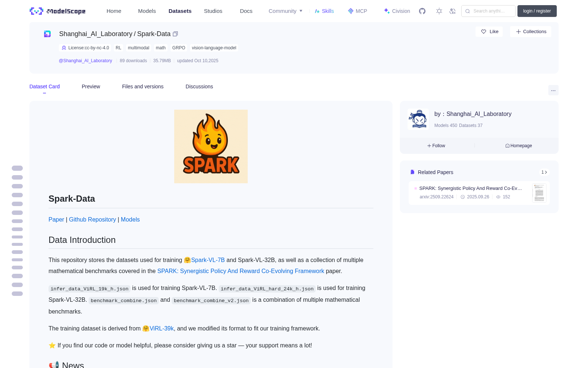Select the Dataset Card tab
This screenshot has width=588, height=368.
(x=44, y=86)
